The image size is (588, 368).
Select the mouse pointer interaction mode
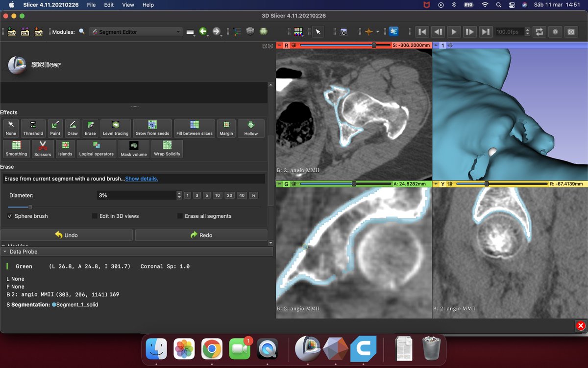click(x=318, y=32)
